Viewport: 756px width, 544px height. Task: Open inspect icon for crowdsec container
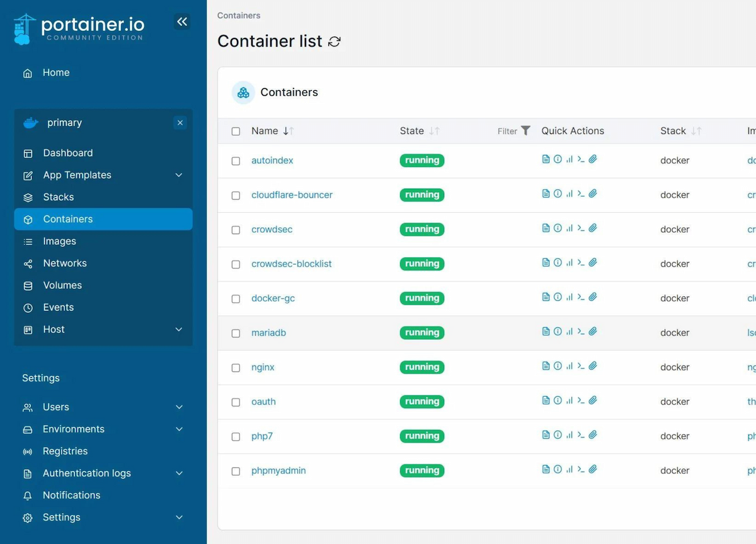click(558, 228)
